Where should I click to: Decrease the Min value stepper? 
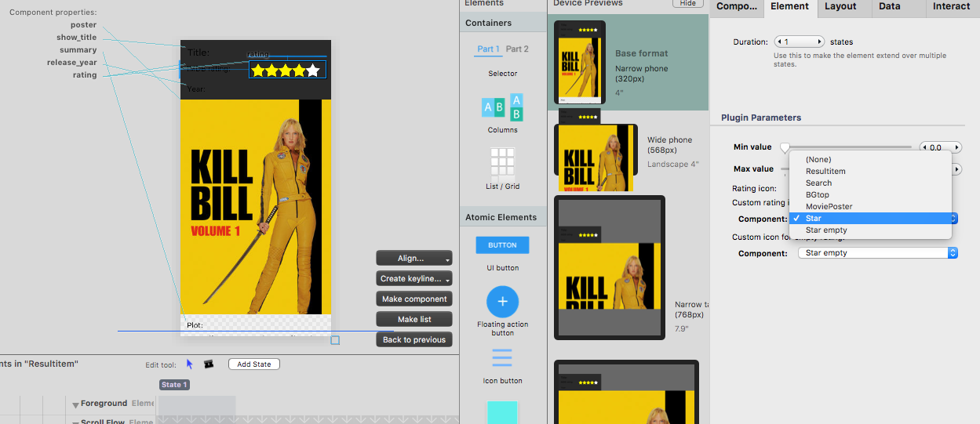tap(924, 147)
